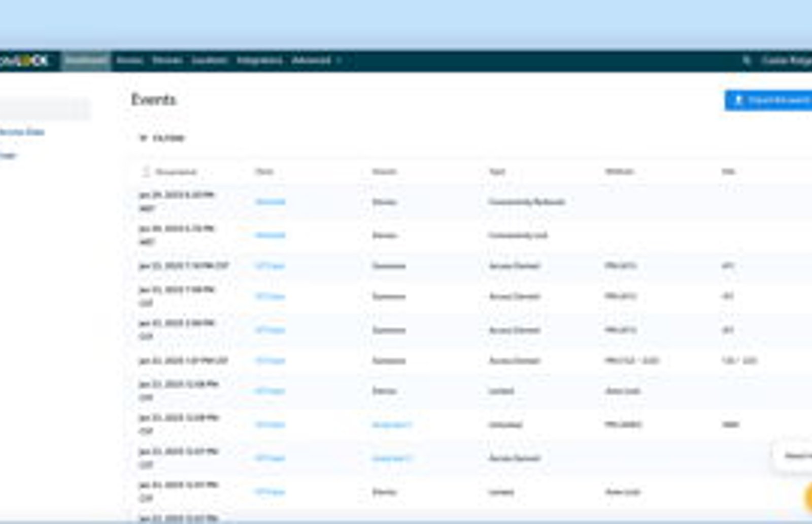
Task: Click the lock brand logo at top left
Action: (x=24, y=60)
